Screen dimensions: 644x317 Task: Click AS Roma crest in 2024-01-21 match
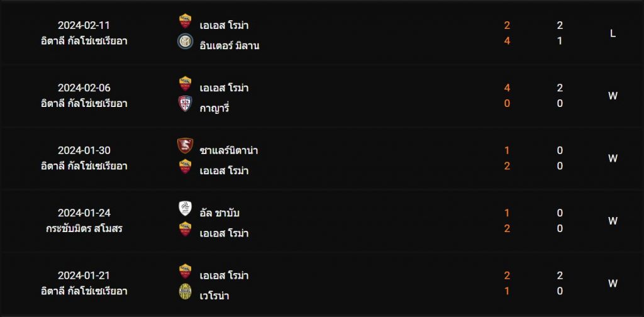click(x=186, y=272)
